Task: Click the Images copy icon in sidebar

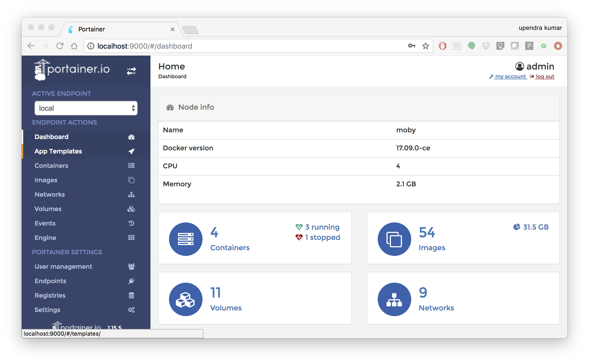Action: click(x=131, y=180)
